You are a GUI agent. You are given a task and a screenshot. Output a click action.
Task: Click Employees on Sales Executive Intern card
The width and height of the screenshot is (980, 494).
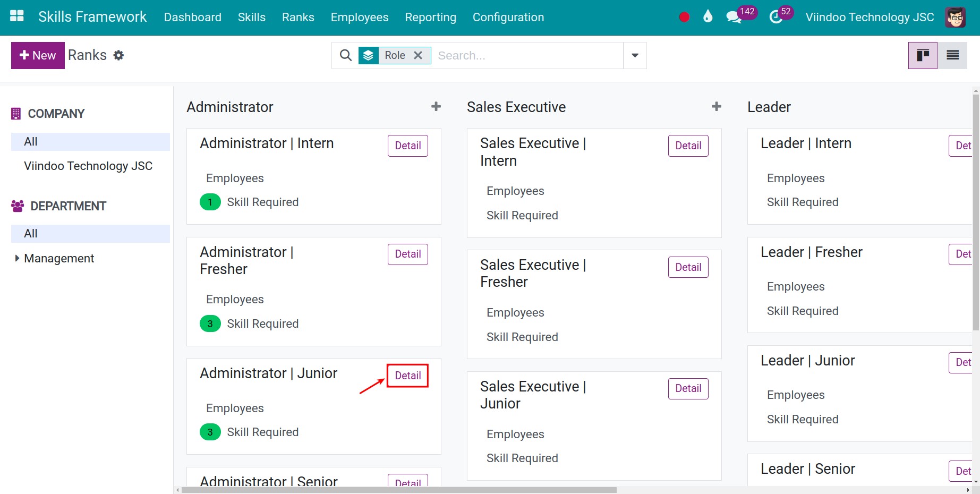(x=515, y=191)
